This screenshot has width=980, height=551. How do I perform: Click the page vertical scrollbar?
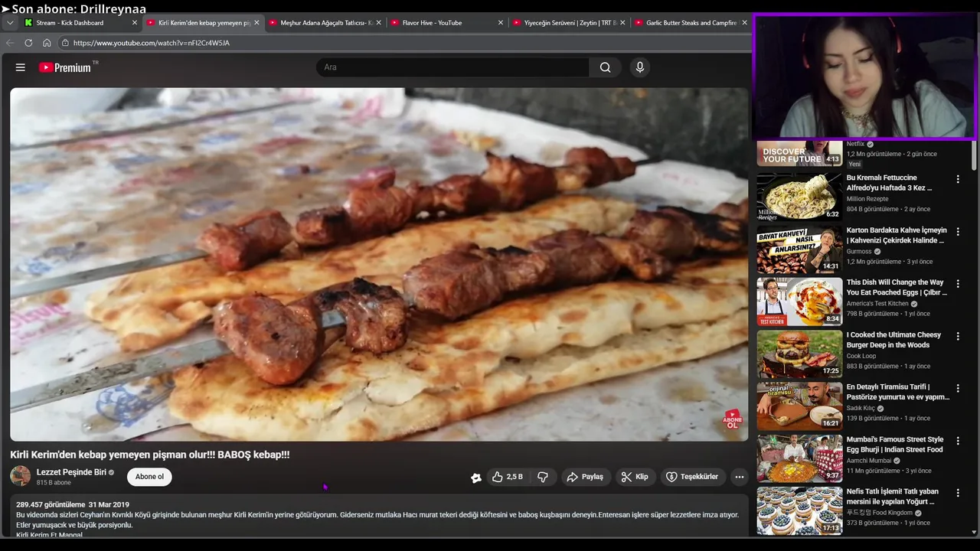pyautogui.click(x=974, y=155)
